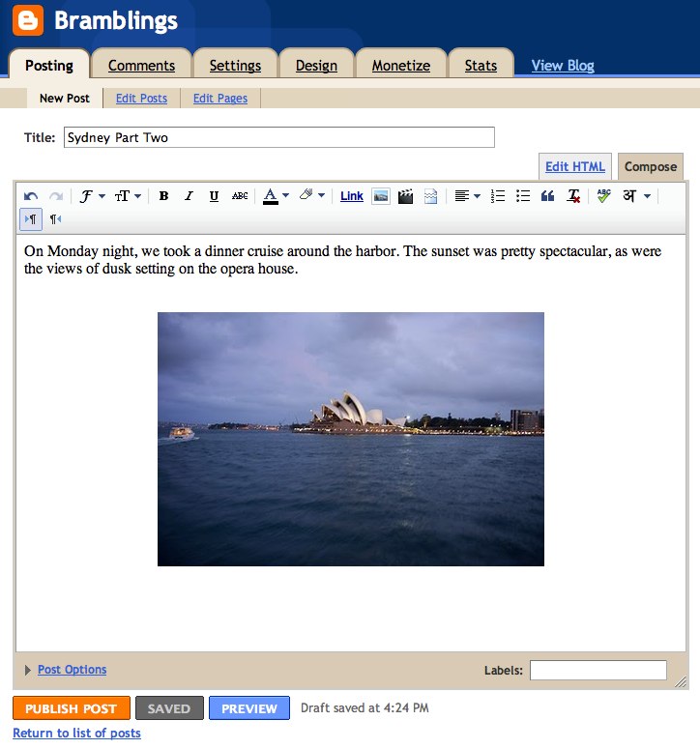700x749 pixels.
Task: Toggle underline formatting
Action: point(214,196)
